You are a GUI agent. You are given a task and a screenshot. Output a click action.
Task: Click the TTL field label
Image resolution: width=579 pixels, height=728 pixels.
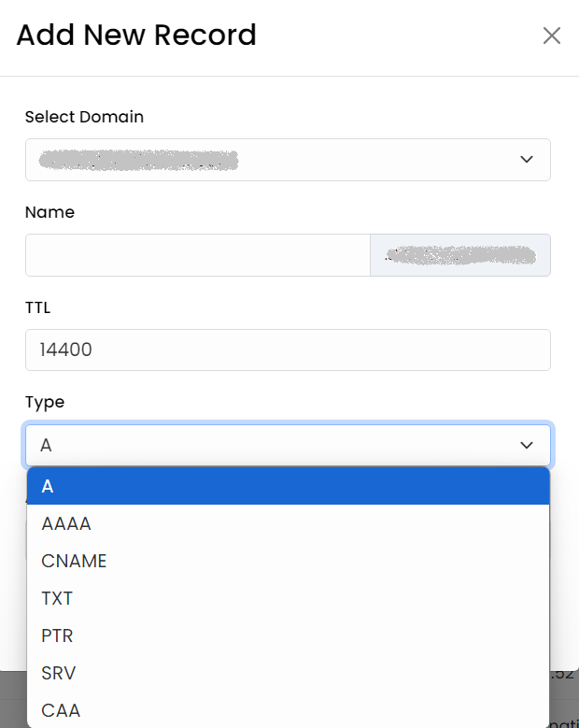[37, 307]
